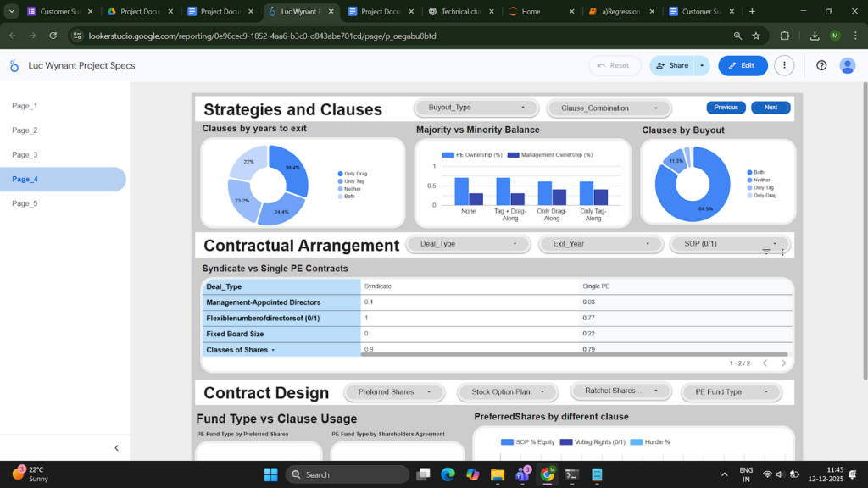This screenshot has height=488, width=868.
Task: Expand the Share button dropdown arrow
Action: [702, 65]
